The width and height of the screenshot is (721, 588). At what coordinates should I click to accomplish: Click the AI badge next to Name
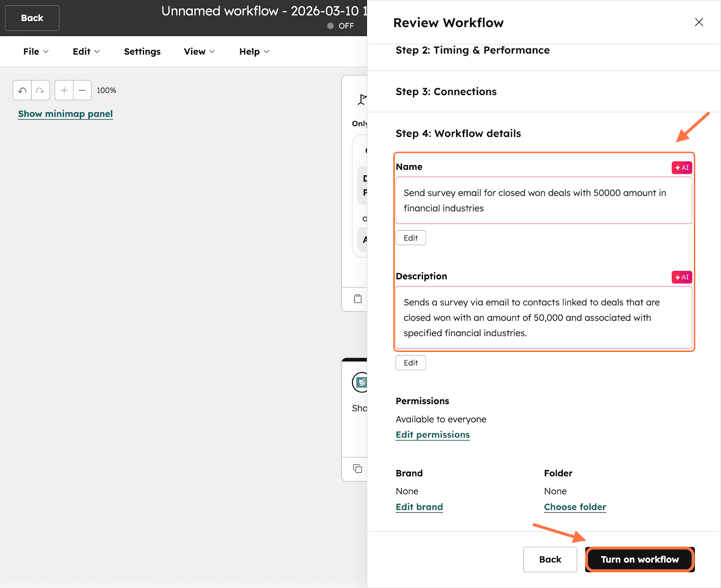tap(681, 168)
